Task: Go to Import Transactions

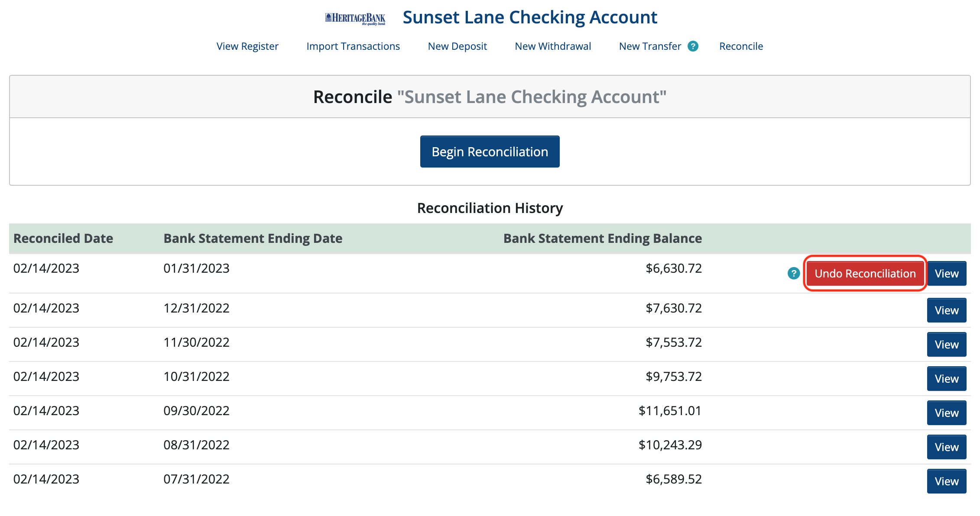Action: 353,46
